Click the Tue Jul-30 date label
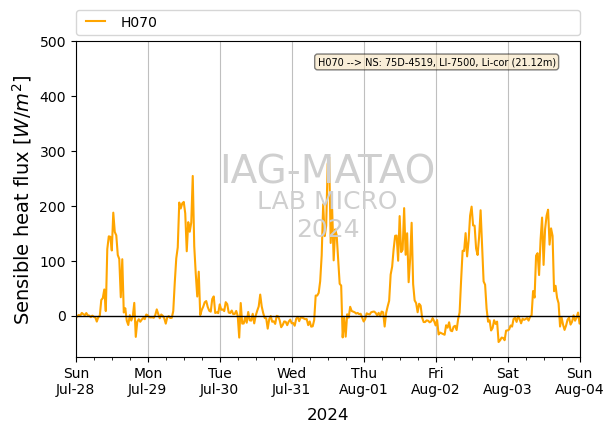614x433 pixels. click(x=219, y=381)
